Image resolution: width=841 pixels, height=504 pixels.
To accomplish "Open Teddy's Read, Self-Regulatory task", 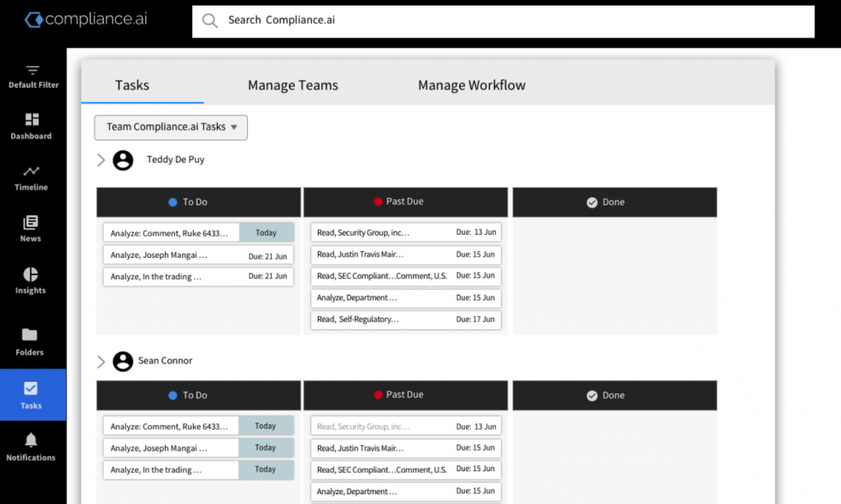I will (x=406, y=319).
